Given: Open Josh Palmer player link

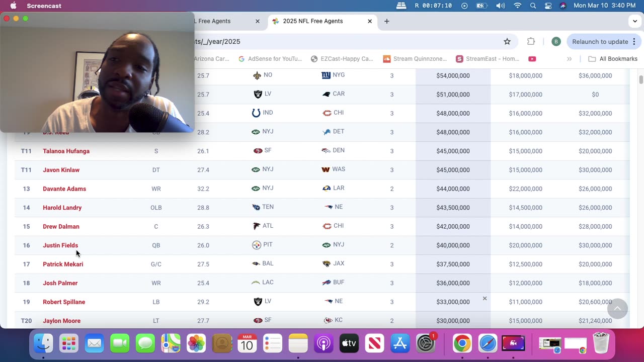Looking at the screenshot, I should 60,283.
